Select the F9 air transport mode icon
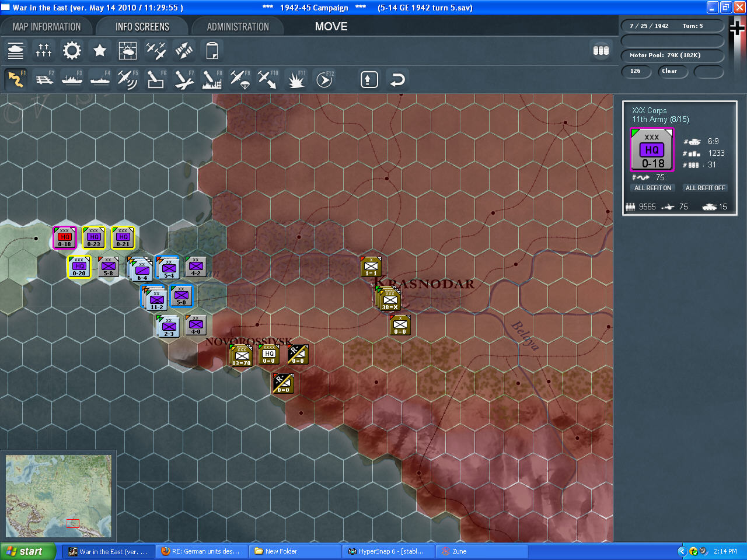Image resolution: width=747 pixels, height=560 pixels. tap(240, 79)
